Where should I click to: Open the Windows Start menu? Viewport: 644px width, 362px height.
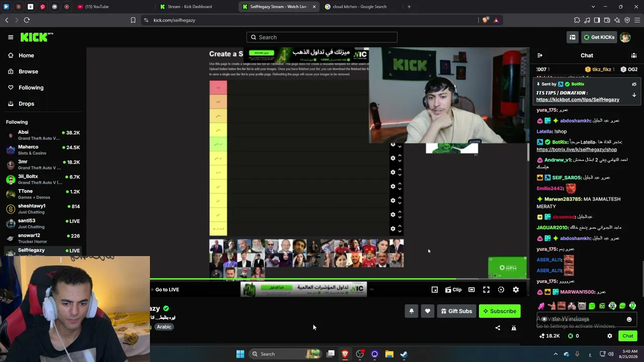click(x=240, y=354)
